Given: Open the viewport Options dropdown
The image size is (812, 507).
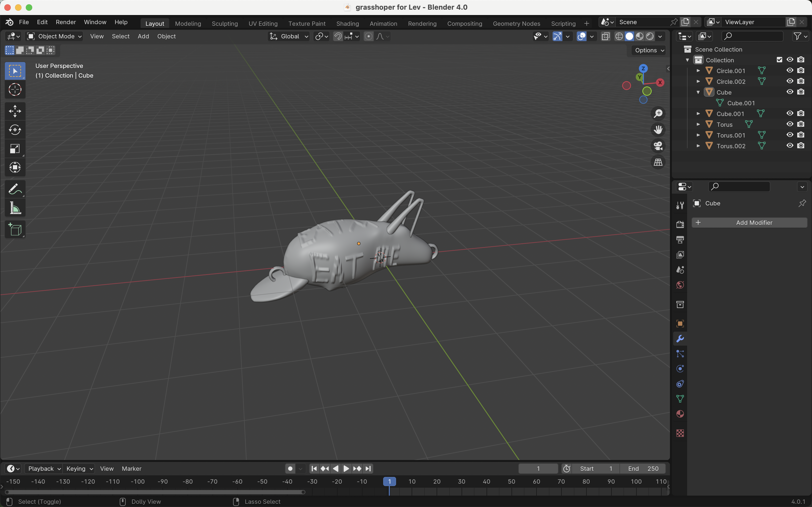Looking at the screenshot, I should pyautogui.click(x=649, y=50).
